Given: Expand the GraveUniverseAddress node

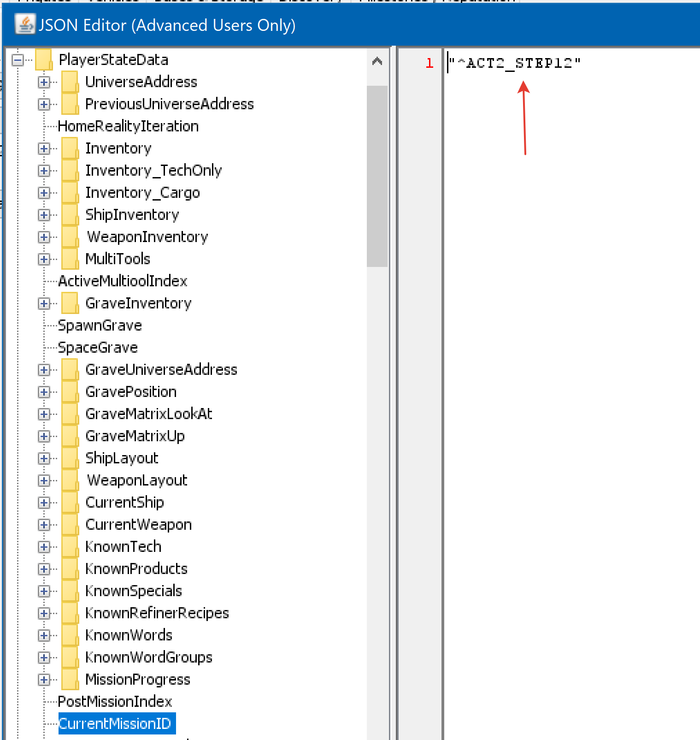Looking at the screenshot, I should [44, 370].
